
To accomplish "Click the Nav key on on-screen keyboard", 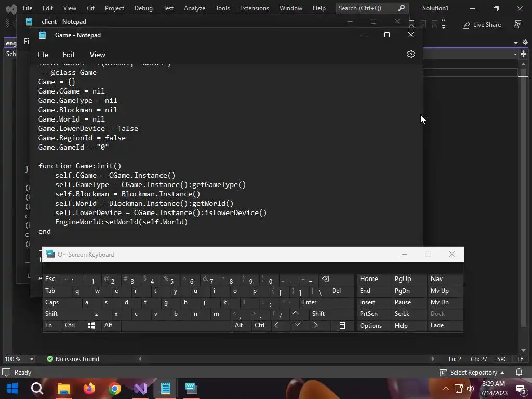I will coord(445,279).
